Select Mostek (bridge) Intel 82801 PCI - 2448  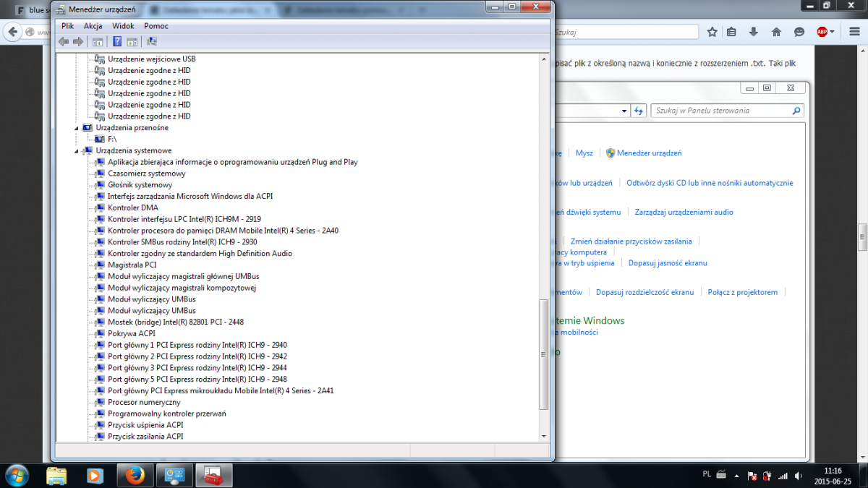click(176, 322)
